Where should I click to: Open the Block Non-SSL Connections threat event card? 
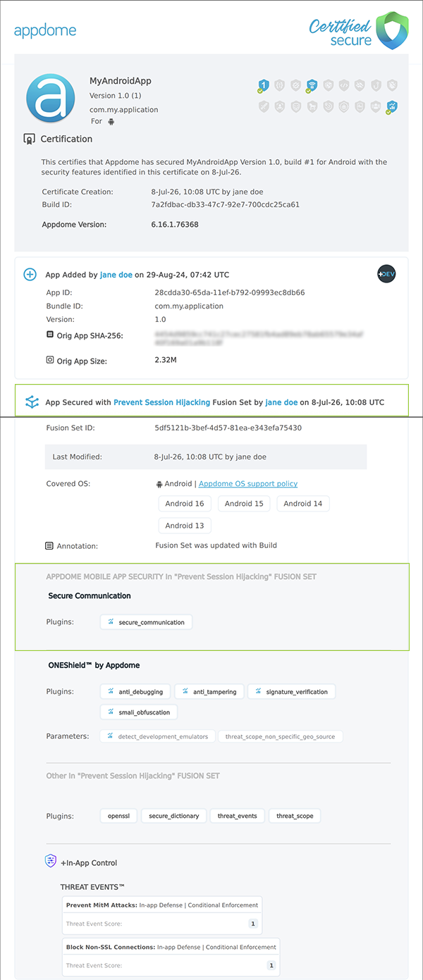(x=171, y=956)
